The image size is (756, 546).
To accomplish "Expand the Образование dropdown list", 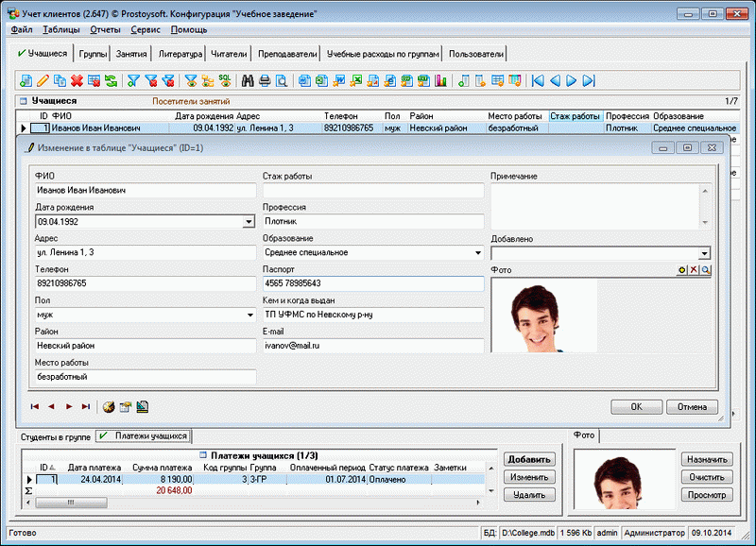I will pos(477,253).
